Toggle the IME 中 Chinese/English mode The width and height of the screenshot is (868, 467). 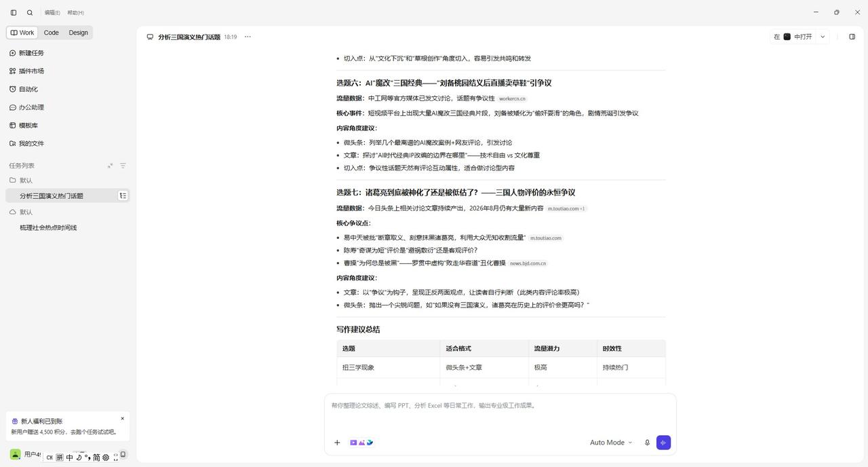[x=69, y=457]
